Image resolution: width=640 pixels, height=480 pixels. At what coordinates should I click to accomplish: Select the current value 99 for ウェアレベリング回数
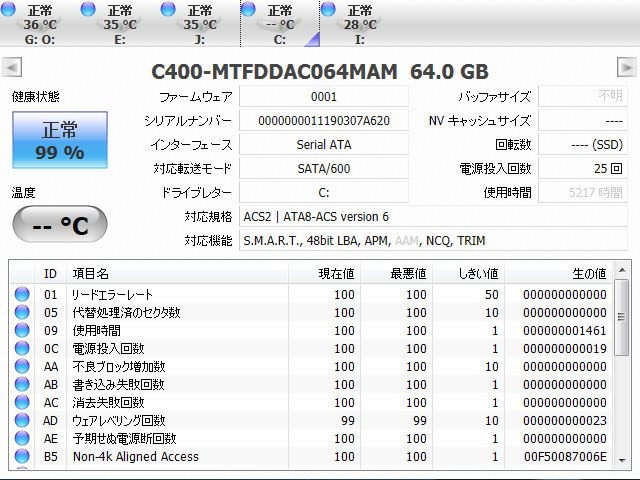pos(347,420)
